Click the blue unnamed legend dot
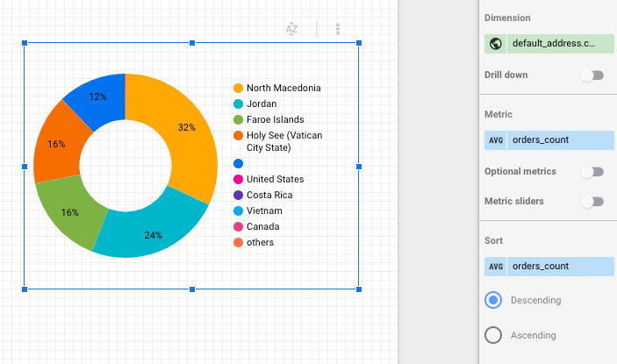This screenshot has width=617, height=364. coord(238,163)
